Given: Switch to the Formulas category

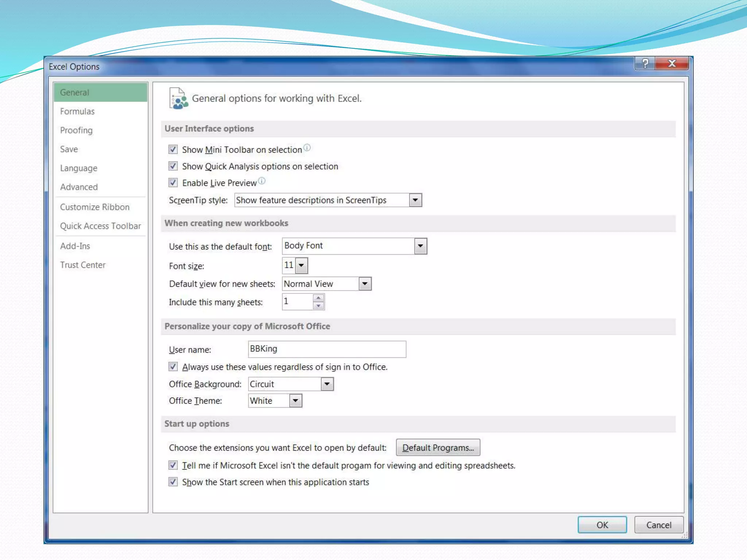Looking at the screenshot, I should click(x=77, y=112).
